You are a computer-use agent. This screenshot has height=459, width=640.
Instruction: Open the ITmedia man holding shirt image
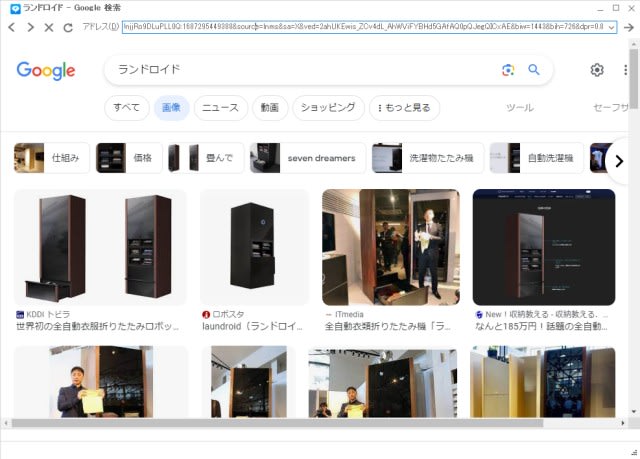click(391, 247)
